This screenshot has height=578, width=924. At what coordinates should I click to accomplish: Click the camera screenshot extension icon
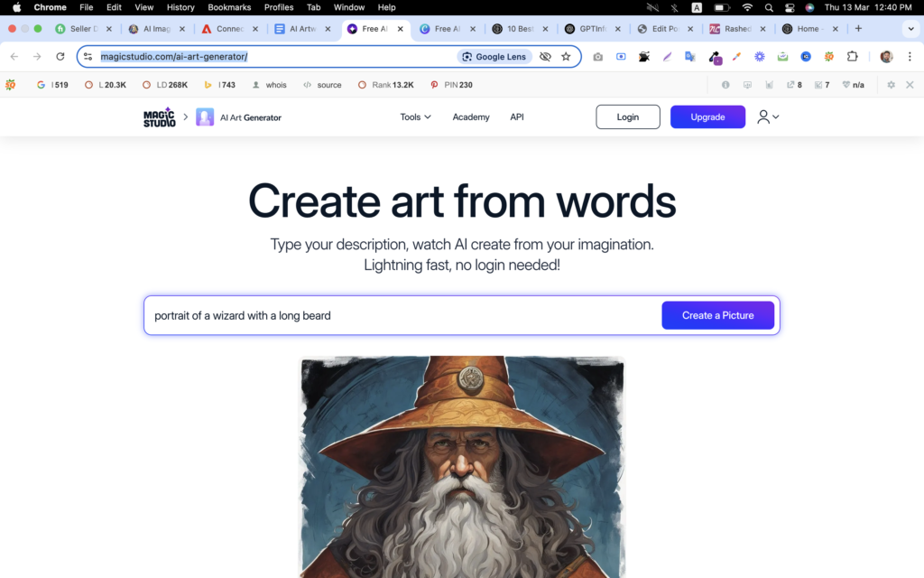click(597, 57)
